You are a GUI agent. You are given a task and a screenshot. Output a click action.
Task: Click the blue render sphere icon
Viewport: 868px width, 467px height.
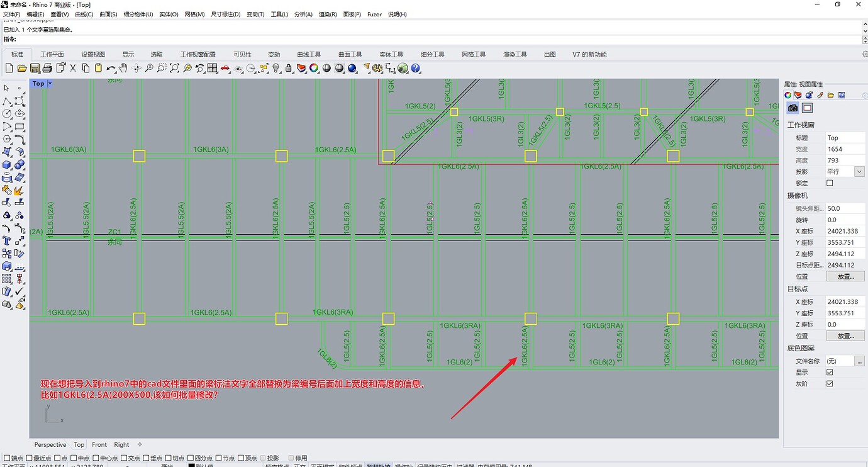coord(352,68)
